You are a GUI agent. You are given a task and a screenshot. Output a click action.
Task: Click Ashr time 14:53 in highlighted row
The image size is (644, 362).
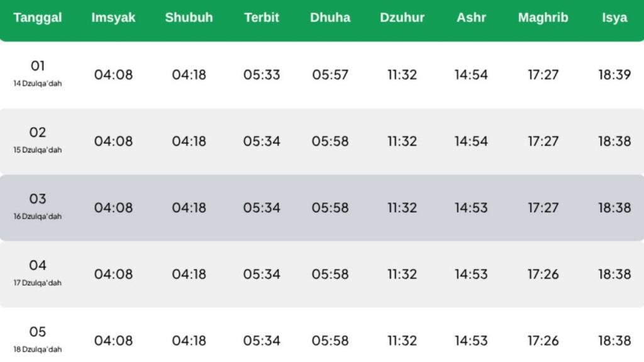(471, 207)
